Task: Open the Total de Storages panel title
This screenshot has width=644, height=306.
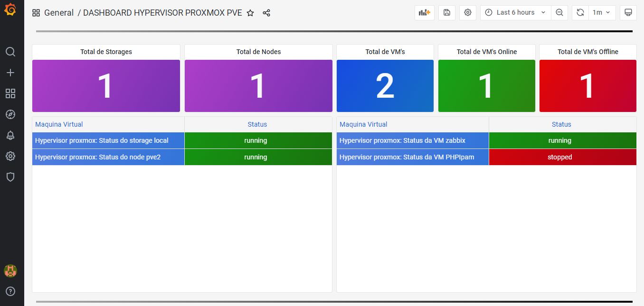Action: 106,52
